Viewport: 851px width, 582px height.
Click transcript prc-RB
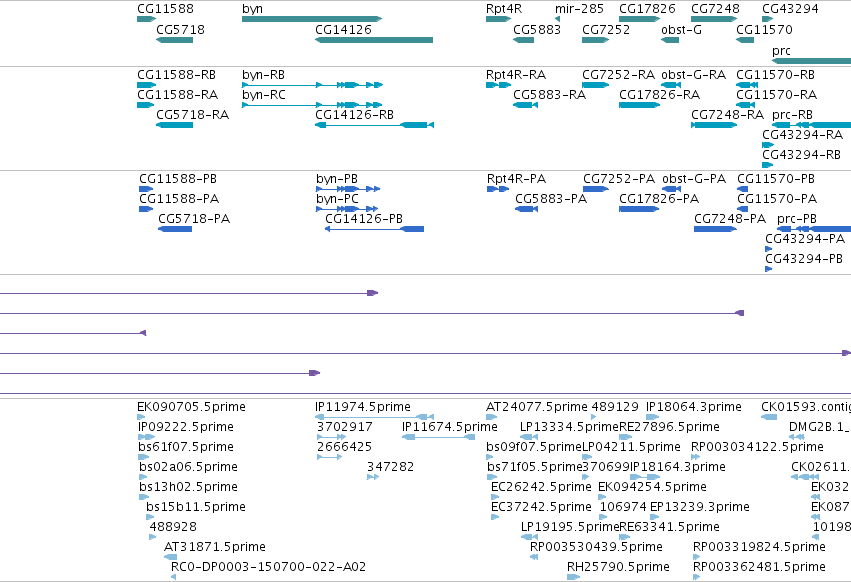tap(792, 115)
